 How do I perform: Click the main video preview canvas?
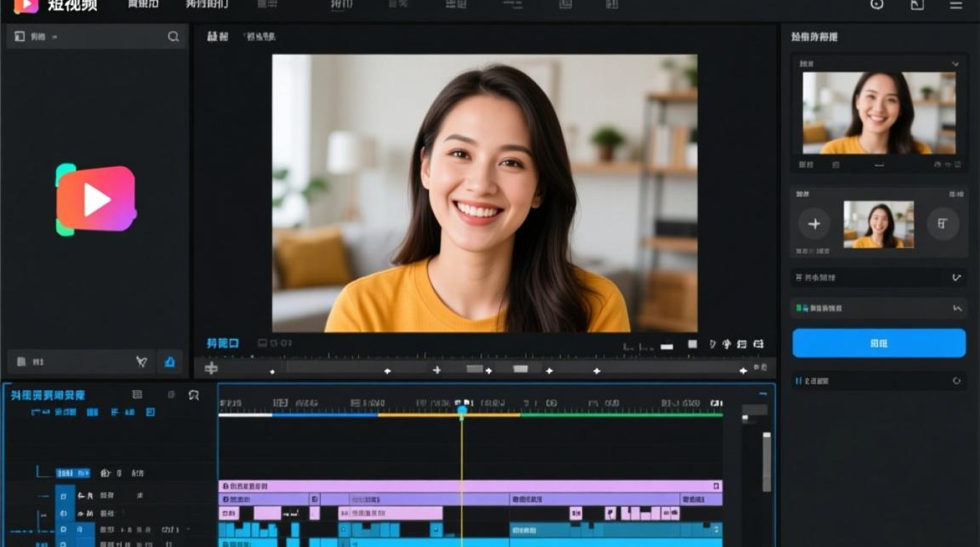tap(484, 193)
